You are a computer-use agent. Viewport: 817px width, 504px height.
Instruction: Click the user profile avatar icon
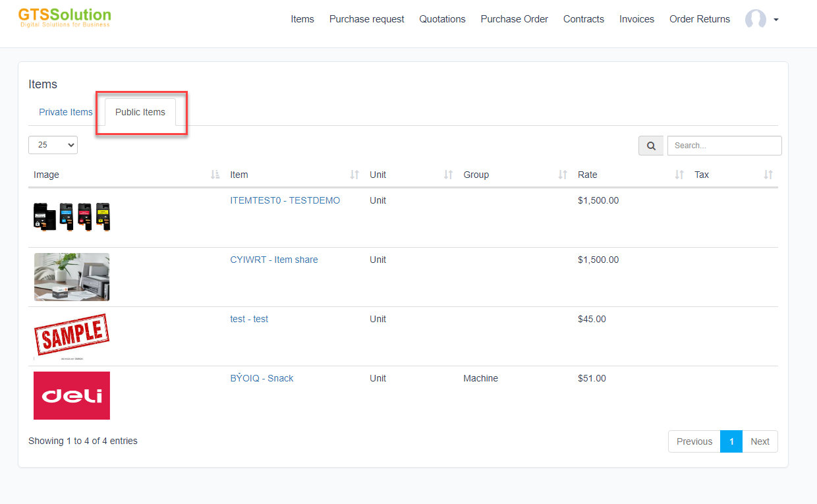click(x=755, y=19)
